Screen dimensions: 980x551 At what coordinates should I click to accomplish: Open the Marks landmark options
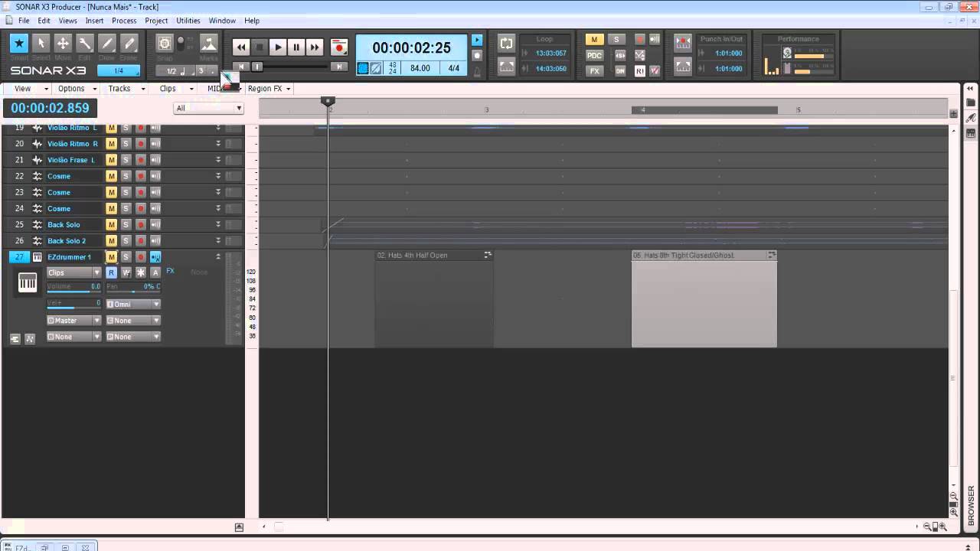209,44
